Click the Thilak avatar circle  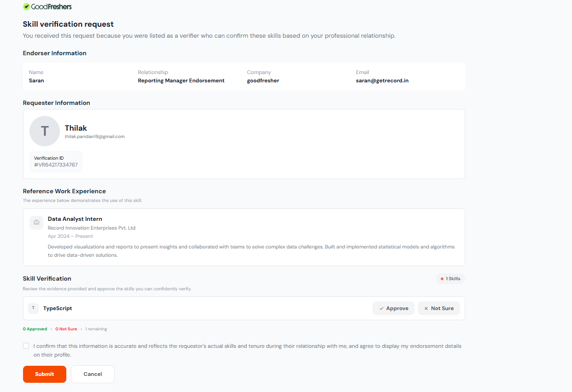click(x=45, y=131)
